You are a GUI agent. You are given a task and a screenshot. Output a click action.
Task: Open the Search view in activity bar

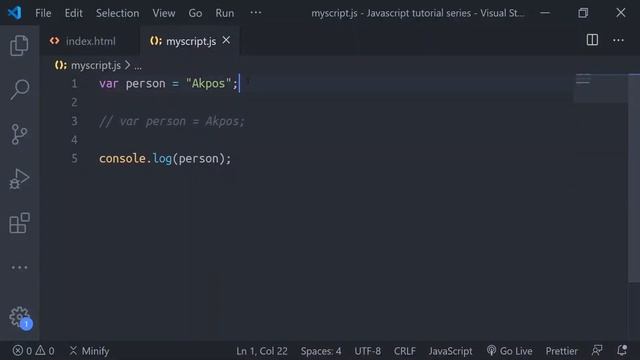coord(19,89)
